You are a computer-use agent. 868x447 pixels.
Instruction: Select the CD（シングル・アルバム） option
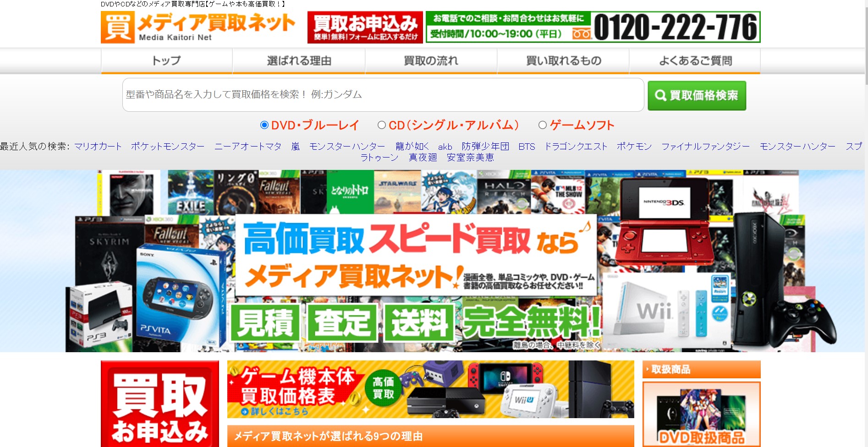point(381,124)
